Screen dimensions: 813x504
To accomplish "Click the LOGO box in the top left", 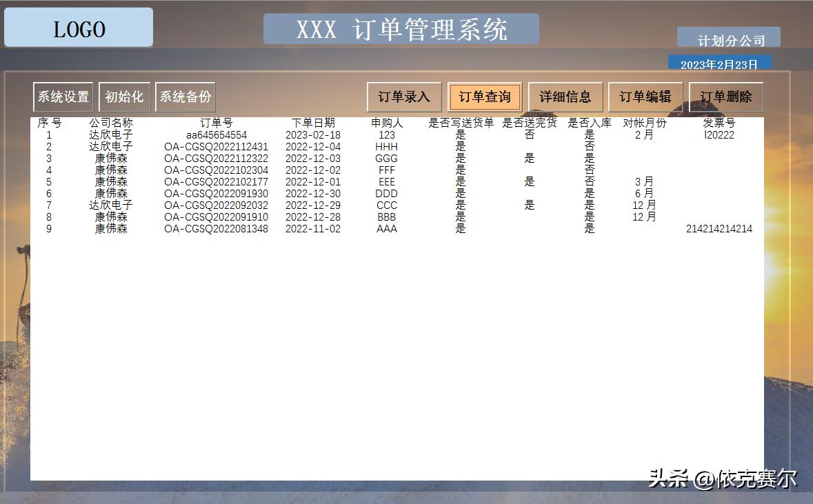I will point(78,28).
